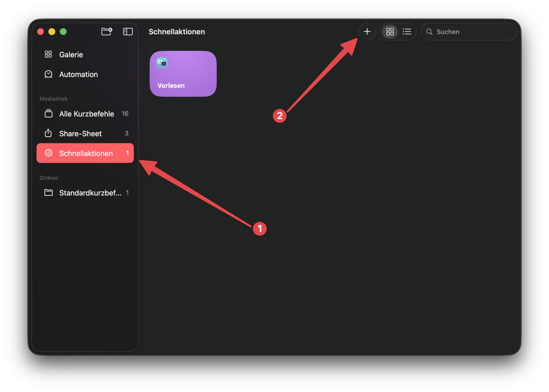Open the Galerie section
Screen dimensions: 549x392
point(71,54)
